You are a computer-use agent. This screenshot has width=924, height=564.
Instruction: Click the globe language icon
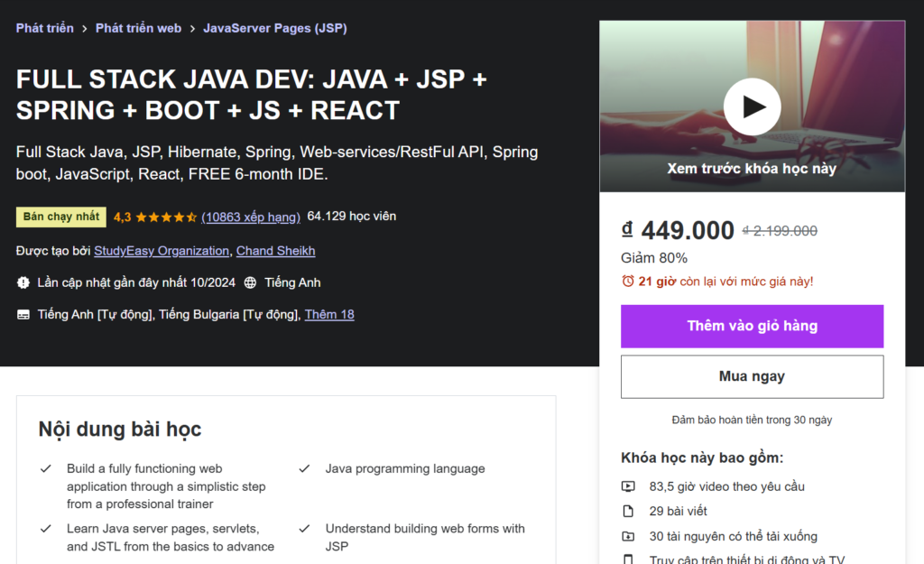point(250,282)
